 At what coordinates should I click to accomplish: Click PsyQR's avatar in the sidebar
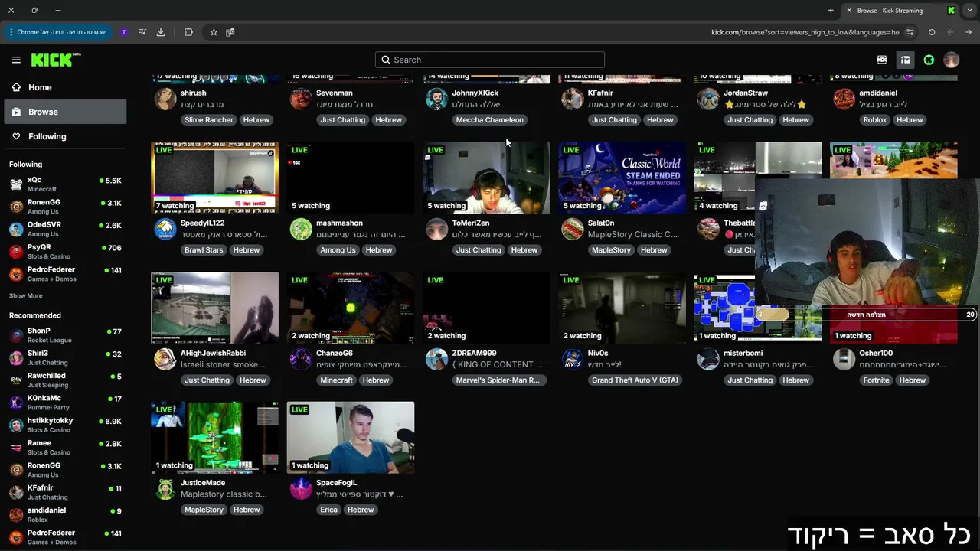coord(16,252)
